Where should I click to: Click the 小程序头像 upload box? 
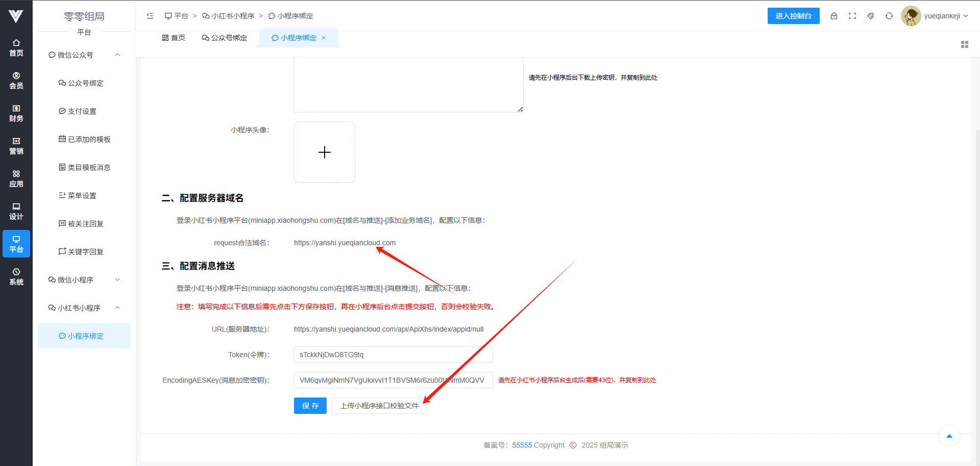click(325, 152)
